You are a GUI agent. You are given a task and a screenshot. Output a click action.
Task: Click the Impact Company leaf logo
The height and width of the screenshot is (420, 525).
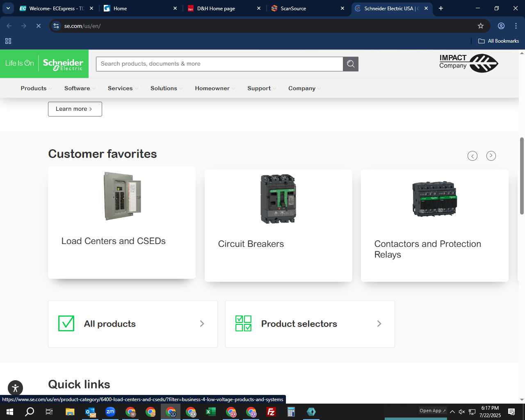point(468,63)
